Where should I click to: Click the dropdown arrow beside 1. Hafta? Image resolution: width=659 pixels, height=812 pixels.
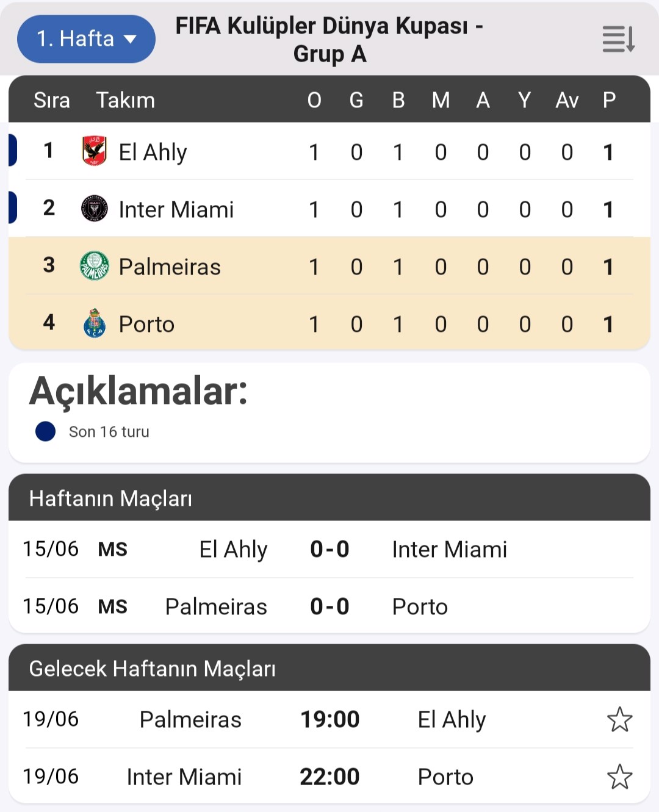click(x=130, y=40)
